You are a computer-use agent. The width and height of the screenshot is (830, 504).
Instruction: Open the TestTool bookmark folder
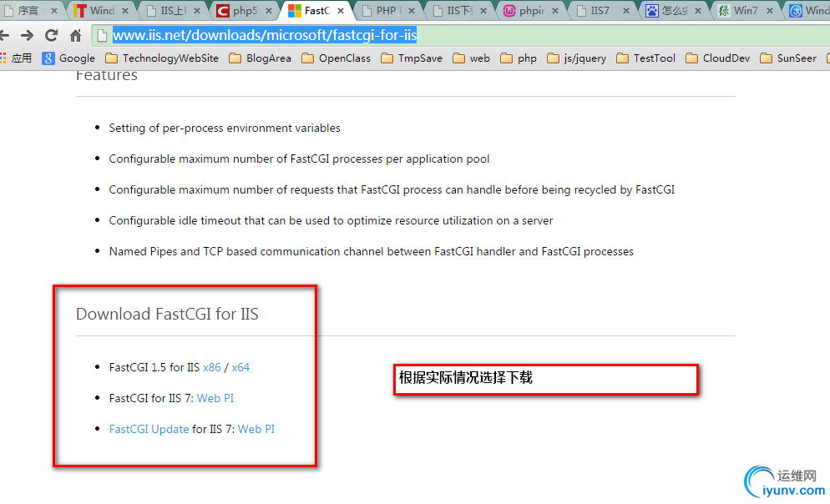pos(645,58)
